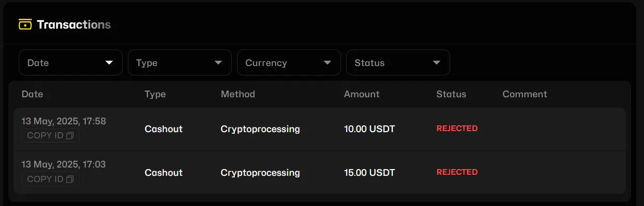Click the 13 May 17:58 transaction row

[320, 129]
